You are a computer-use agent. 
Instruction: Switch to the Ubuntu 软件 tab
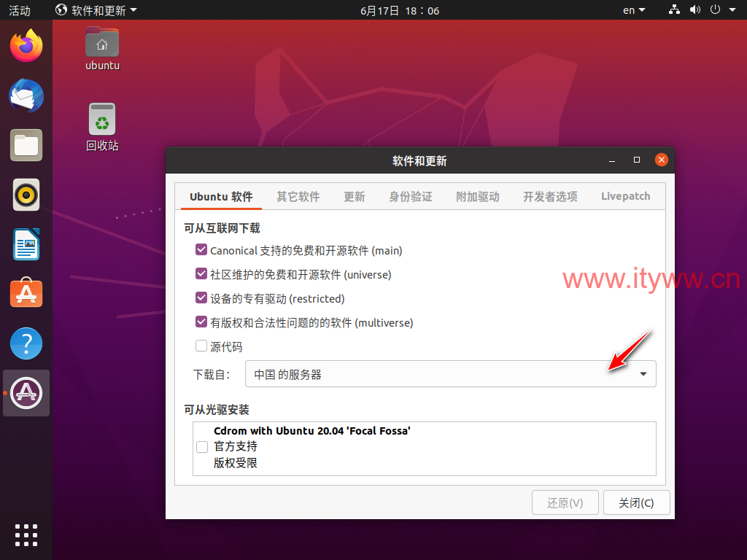(221, 197)
